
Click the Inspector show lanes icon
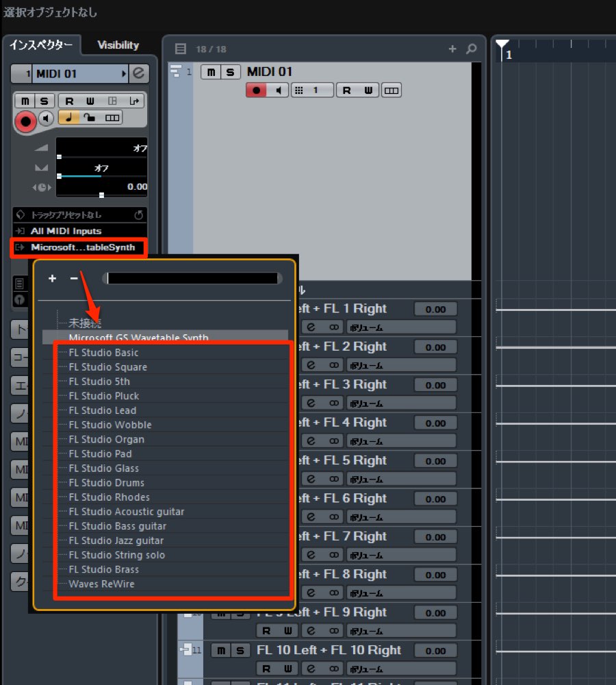[112, 118]
